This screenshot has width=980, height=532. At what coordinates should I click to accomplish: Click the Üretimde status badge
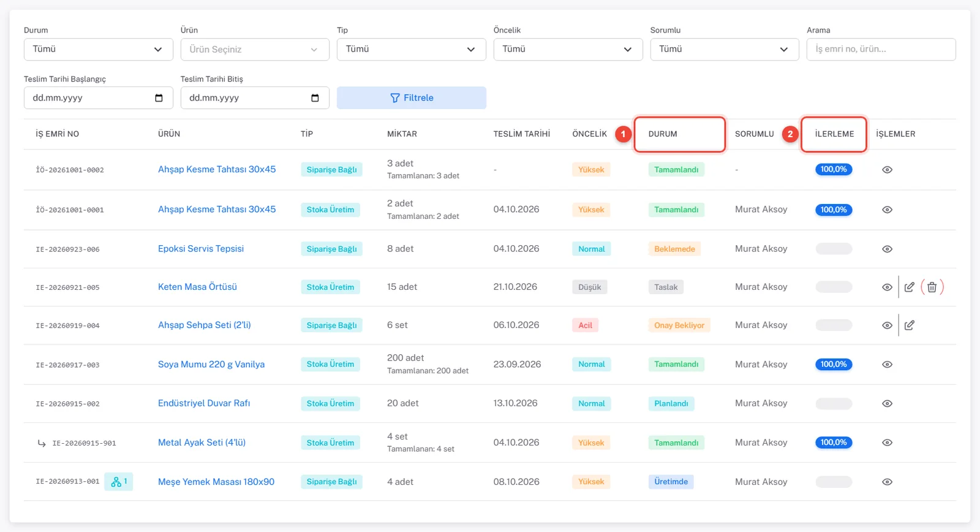coord(671,482)
